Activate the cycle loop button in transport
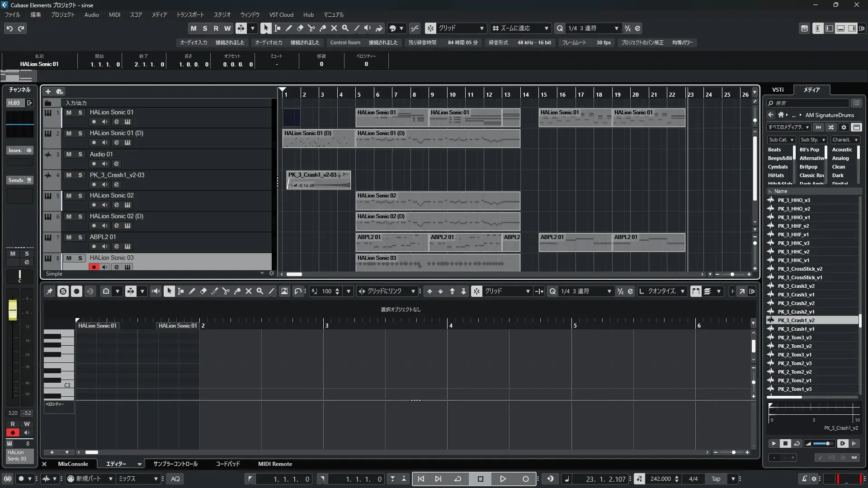This screenshot has width=868, height=488. (458, 479)
